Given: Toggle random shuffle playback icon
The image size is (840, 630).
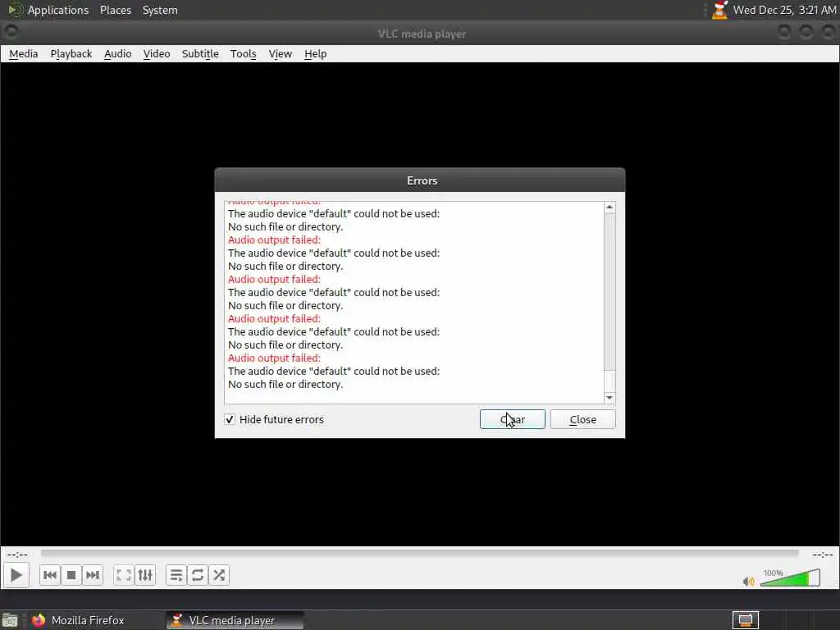Looking at the screenshot, I should click(219, 575).
